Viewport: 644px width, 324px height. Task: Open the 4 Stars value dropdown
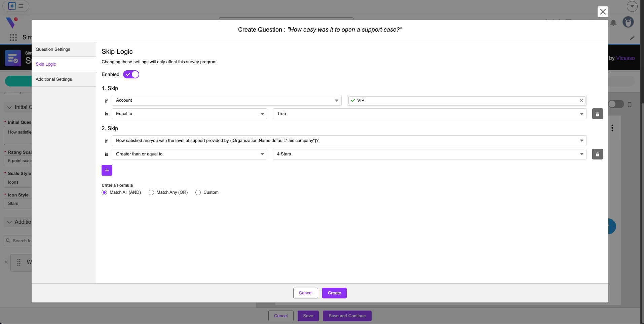pos(429,154)
